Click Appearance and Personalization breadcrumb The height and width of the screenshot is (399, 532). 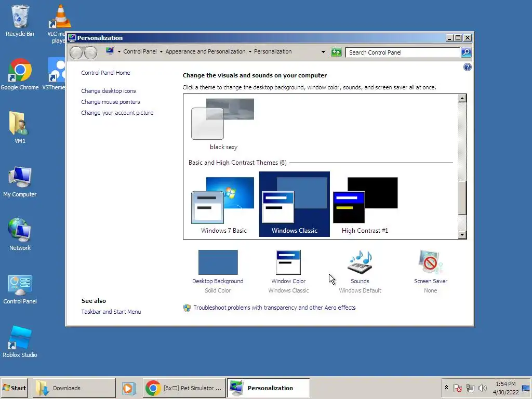click(205, 51)
